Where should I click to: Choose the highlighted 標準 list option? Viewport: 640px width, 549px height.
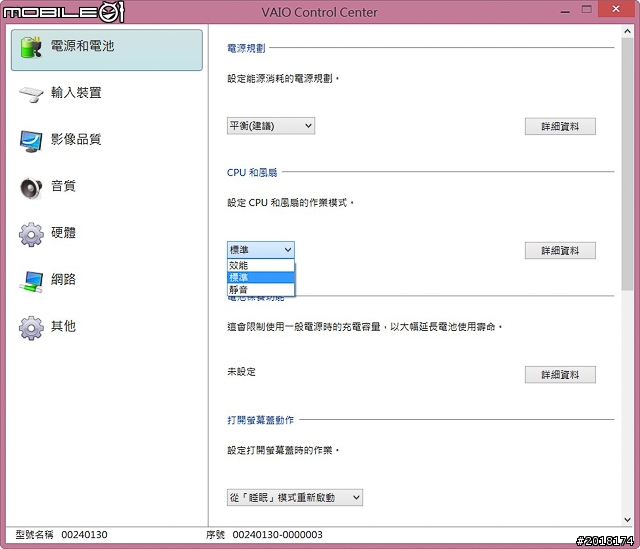click(260, 278)
